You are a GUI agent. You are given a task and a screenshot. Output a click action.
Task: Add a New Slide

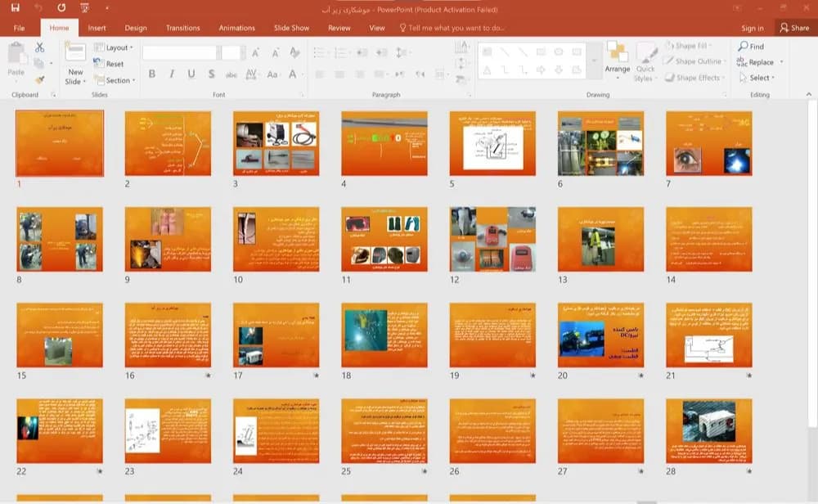(75, 63)
